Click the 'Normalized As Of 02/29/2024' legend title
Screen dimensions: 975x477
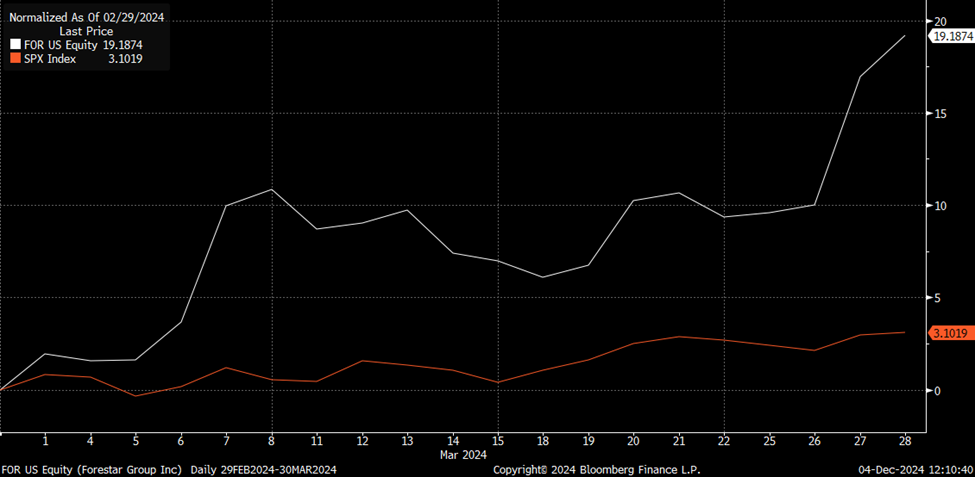(86, 17)
